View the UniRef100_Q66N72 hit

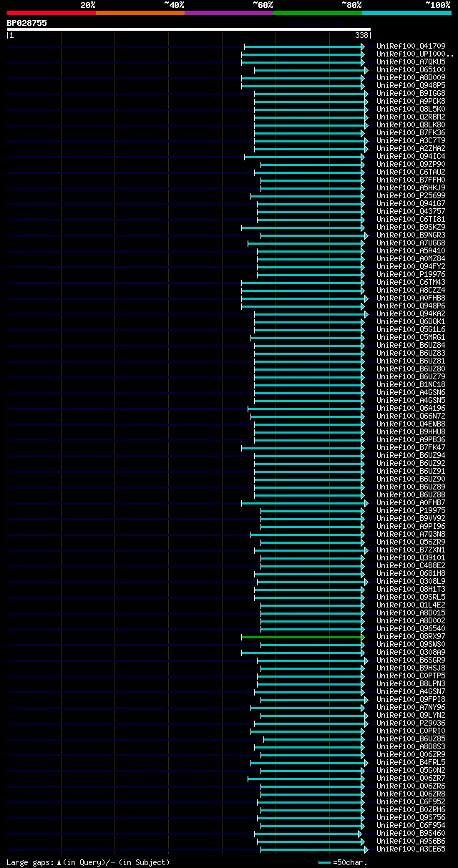411,416
